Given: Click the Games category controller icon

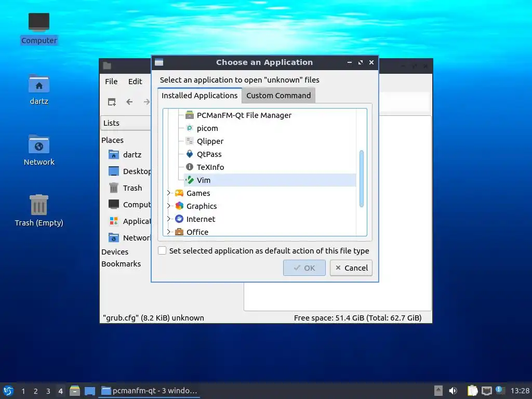Looking at the screenshot, I should click(x=179, y=193).
